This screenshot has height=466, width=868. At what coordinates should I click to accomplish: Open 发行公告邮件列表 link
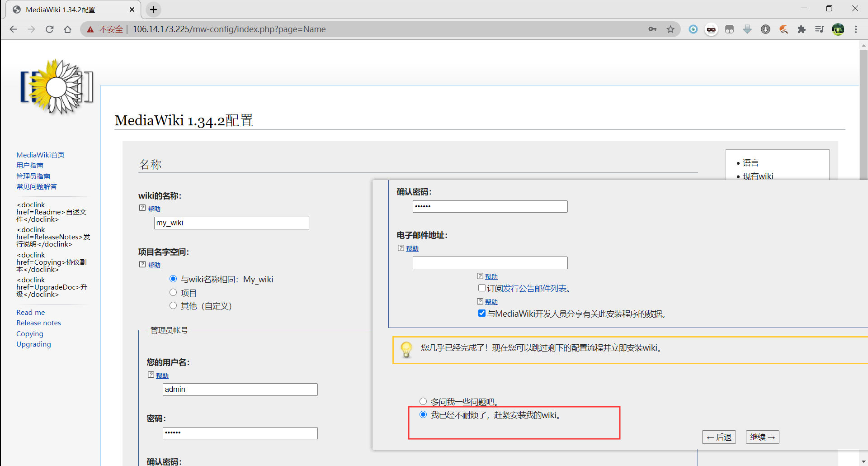point(535,289)
